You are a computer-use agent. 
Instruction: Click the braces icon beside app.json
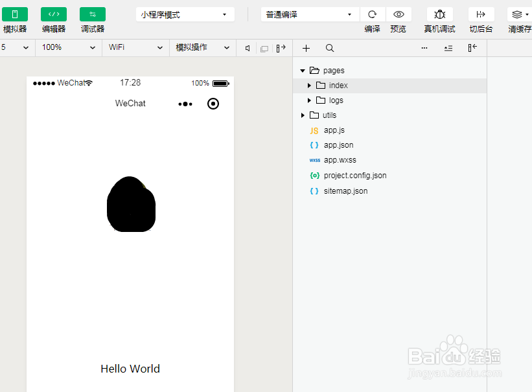(314, 145)
